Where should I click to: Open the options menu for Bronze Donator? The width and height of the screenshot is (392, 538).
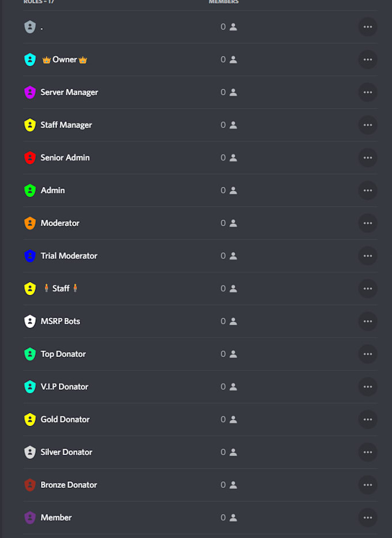point(368,485)
